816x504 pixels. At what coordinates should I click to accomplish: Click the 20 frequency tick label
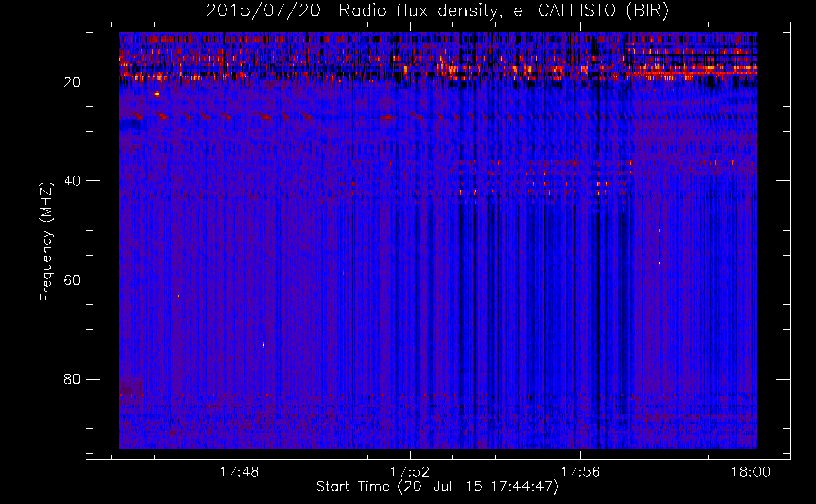73,82
